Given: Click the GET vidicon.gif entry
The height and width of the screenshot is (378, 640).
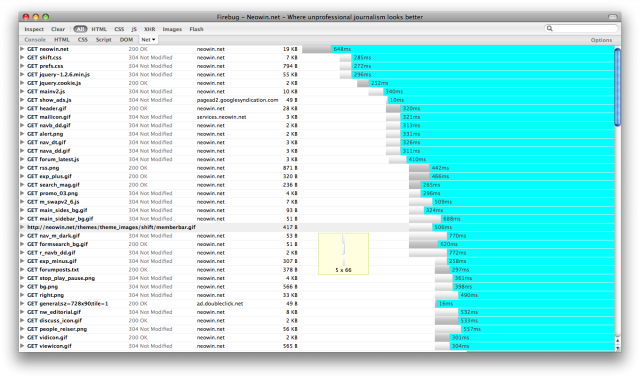Looking at the screenshot, I should pyautogui.click(x=47, y=338).
